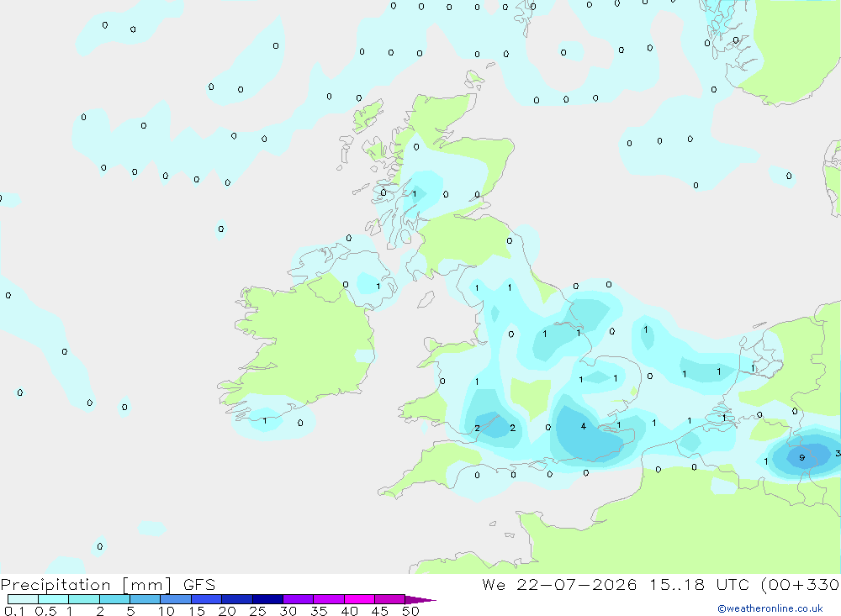Select the 0.5–1 mm legend color swatch

54,599
